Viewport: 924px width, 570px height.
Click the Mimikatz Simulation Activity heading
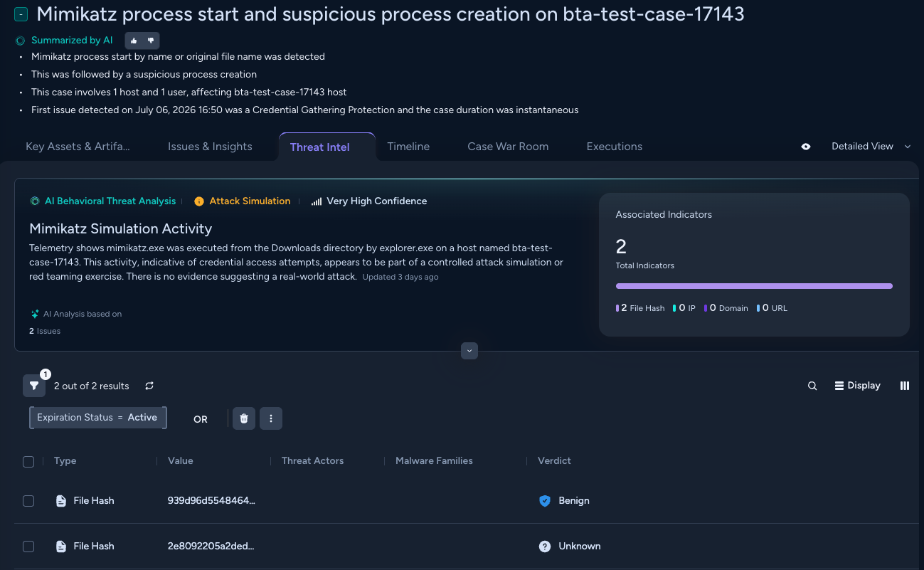click(121, 228)
